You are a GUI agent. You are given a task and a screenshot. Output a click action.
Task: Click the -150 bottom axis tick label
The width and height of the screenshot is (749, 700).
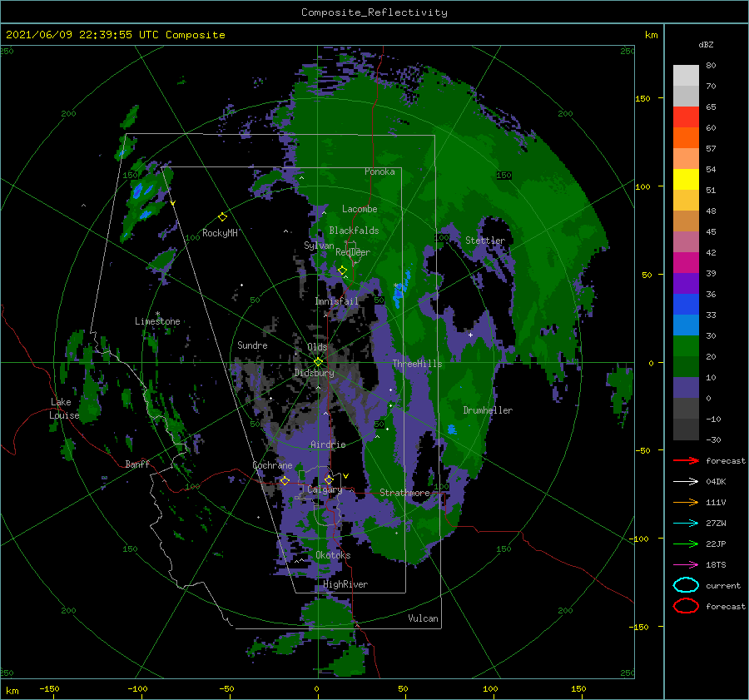point(49,688)
